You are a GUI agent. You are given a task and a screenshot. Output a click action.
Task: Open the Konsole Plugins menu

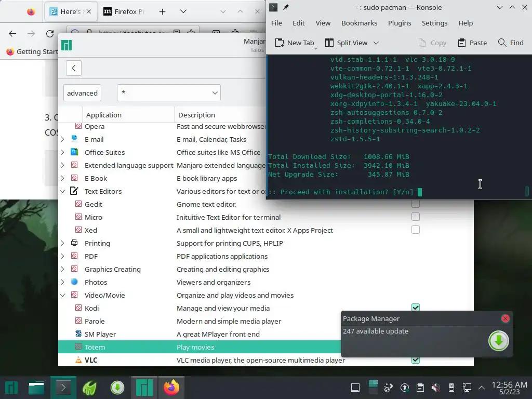[x=400, y=23]
